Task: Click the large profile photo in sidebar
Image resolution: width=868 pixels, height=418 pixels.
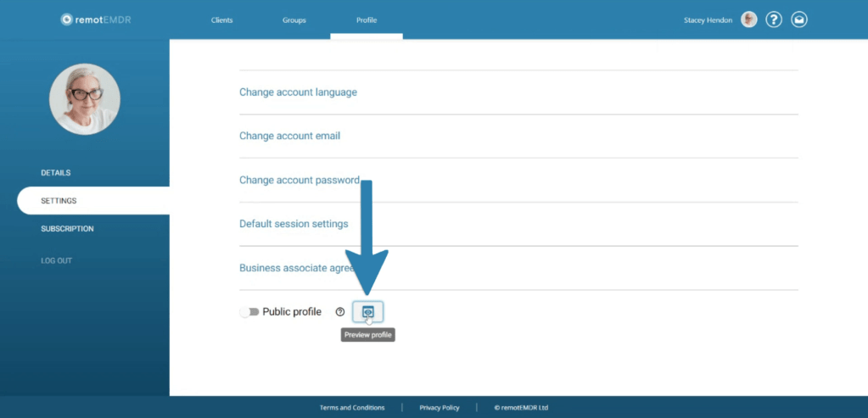Action: click(85, 98)
